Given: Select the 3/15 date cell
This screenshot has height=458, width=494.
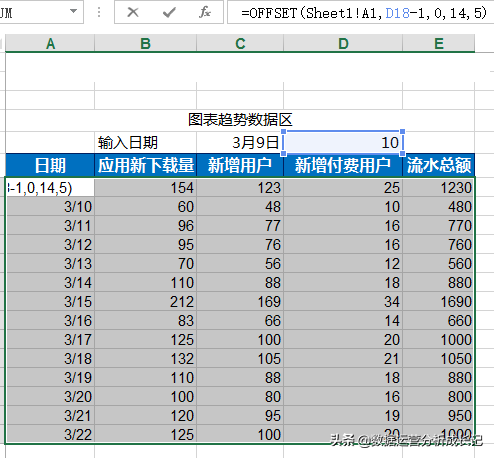Looking at the screenshot, I should 50,302.
